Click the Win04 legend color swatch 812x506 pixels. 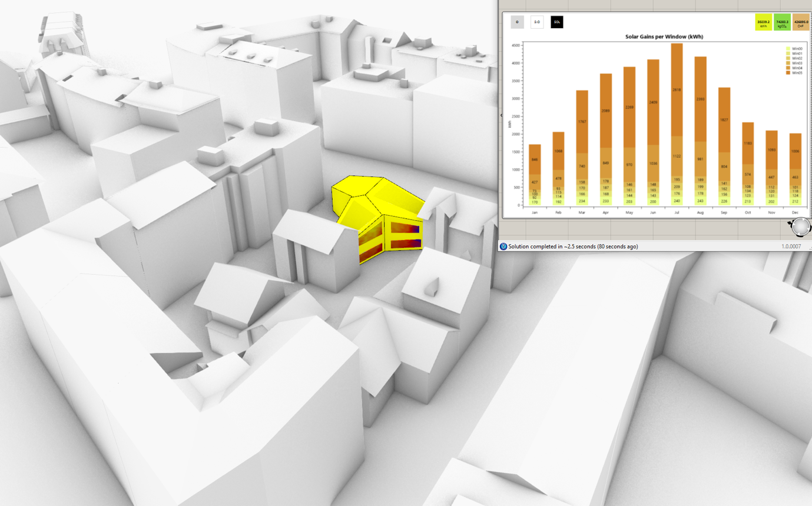(x=788, y=68)
